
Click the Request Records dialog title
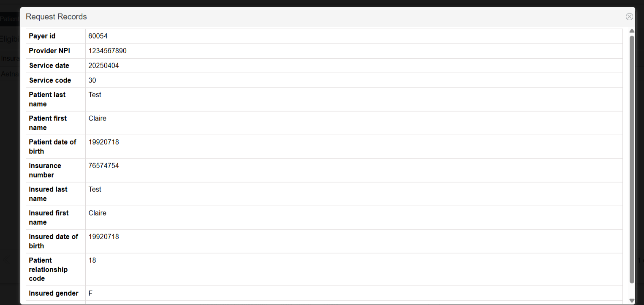(56, 17)
